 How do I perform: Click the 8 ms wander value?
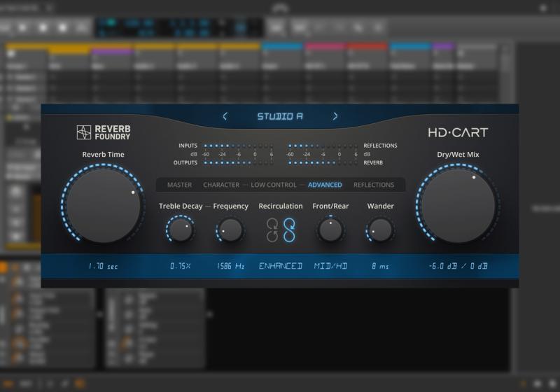380,266
